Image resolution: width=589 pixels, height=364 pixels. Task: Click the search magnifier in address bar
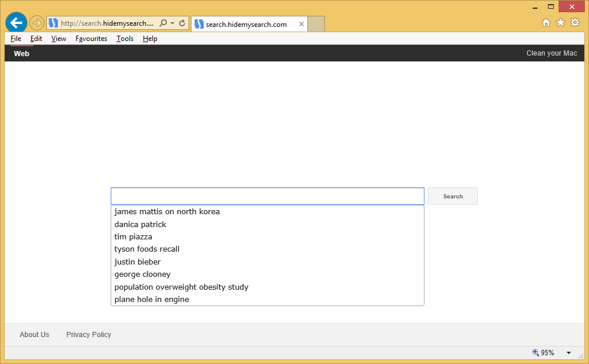click(163, 23)
